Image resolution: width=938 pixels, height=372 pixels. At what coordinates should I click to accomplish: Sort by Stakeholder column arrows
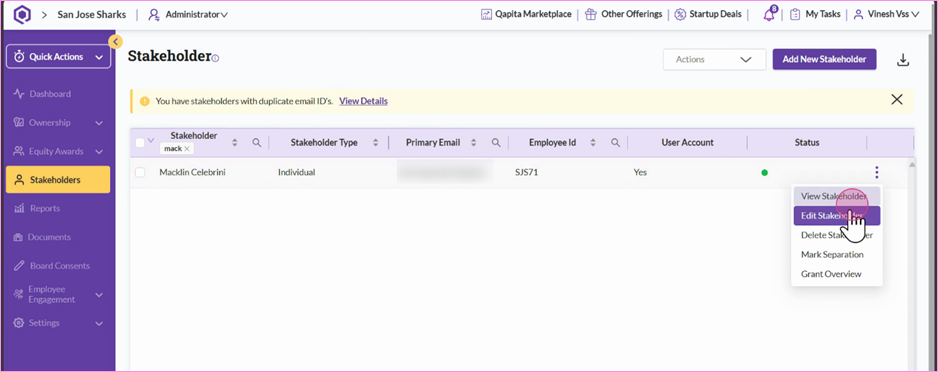235,142
